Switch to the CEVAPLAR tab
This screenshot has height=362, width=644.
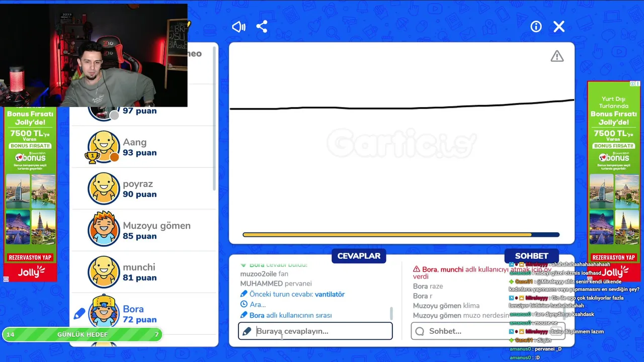point(359,256)
